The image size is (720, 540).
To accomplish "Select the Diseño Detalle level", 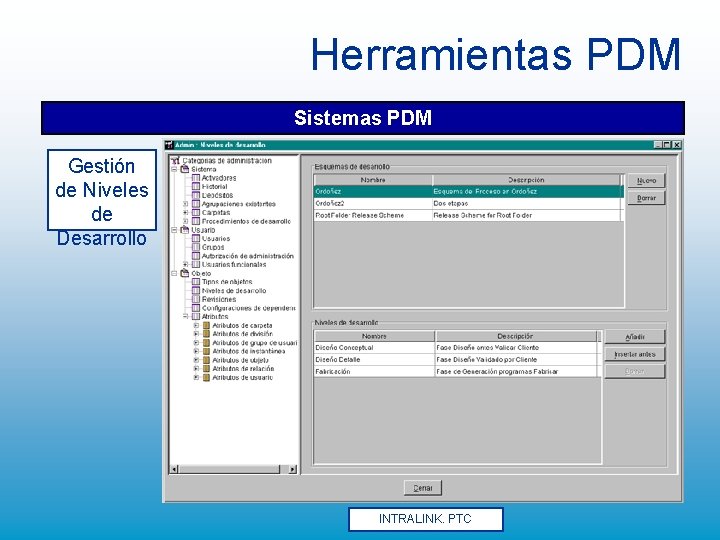I will click(338, 360).
